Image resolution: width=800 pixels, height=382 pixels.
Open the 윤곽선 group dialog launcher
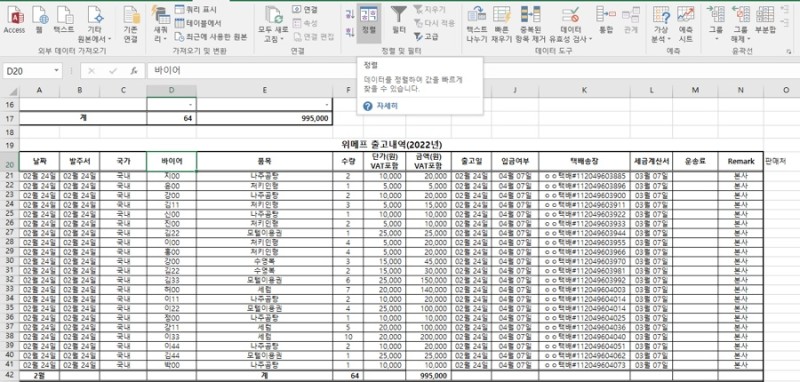[789, 52]
